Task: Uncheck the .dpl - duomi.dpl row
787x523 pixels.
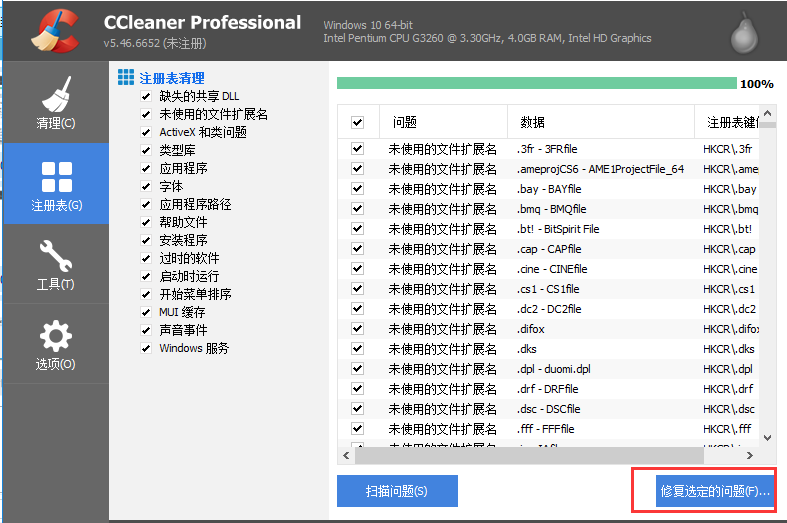Action: 357,369
